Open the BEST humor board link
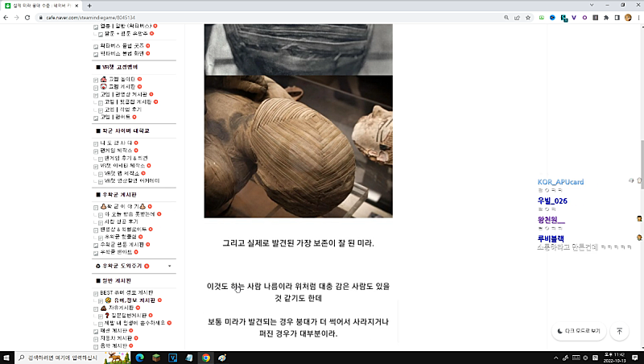Viewport: 644px width, 364px height. [x=126, y=292]
